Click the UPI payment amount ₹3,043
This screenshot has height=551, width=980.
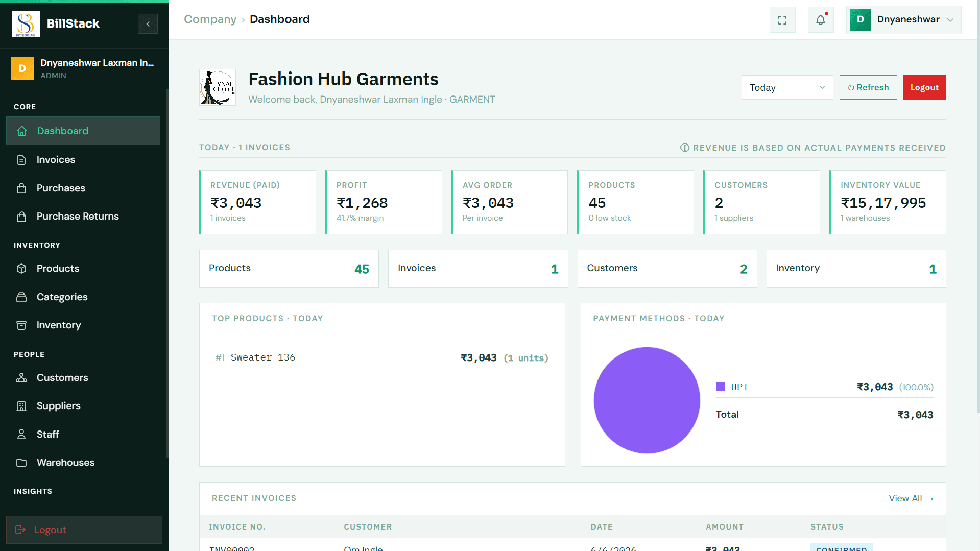point(875,387)
